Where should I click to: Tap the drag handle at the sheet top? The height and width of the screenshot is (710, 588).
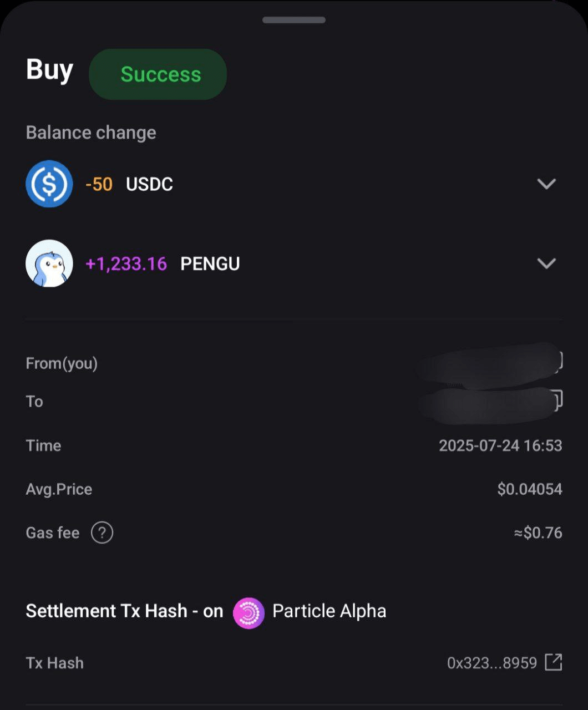pos(294,21)
